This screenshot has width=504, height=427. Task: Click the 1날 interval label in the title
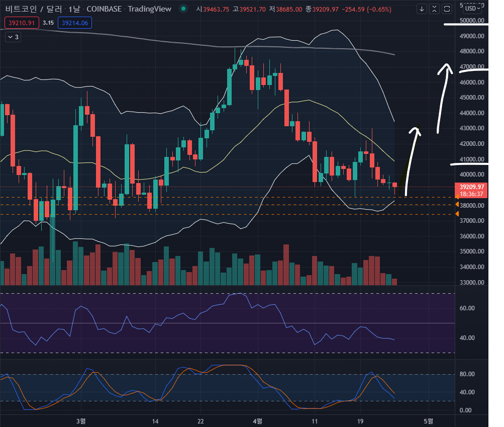74,9
